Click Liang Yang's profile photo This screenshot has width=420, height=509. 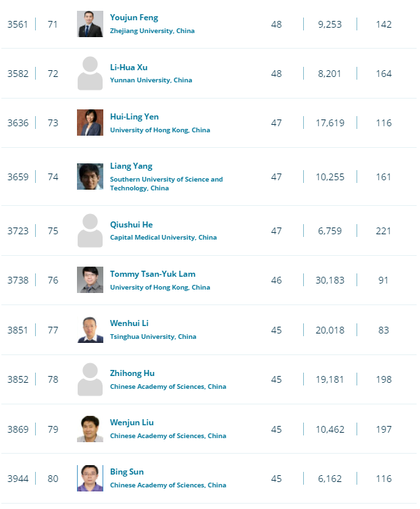pyautogui.click(x=90, y=177)
